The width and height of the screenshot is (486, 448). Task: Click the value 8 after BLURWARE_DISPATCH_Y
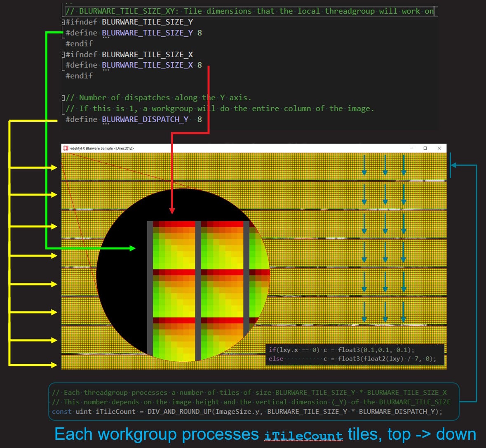pyautogui.click(x=200, y=119)
